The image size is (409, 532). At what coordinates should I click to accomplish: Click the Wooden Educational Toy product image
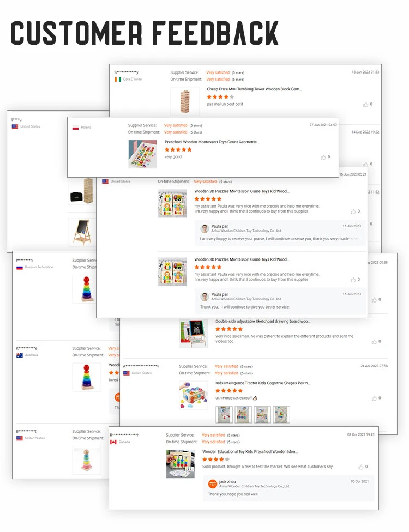(x=181, y=464)
